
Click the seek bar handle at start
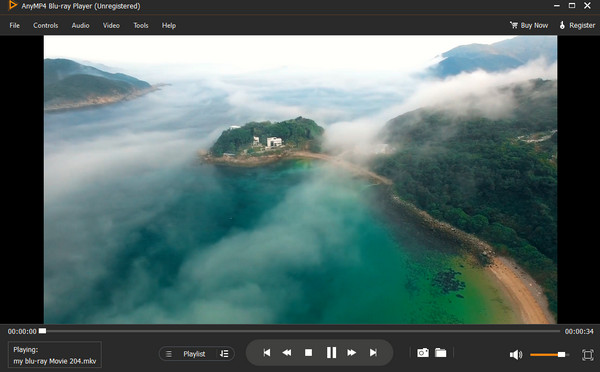[42, 331]
